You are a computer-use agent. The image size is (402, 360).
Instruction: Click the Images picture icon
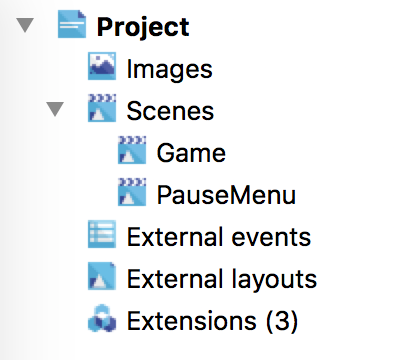(102, 66)
